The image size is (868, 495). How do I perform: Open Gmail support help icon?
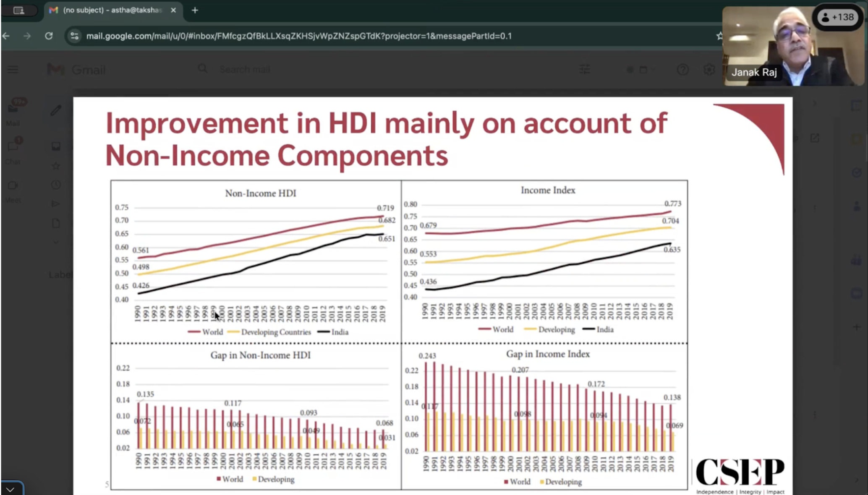click(x=682, y=70)
